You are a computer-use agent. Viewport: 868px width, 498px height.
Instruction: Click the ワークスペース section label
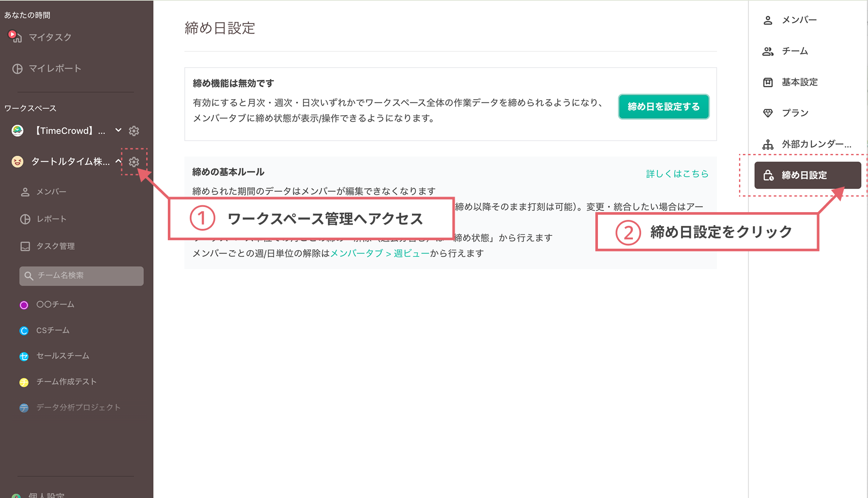[30, 108]
